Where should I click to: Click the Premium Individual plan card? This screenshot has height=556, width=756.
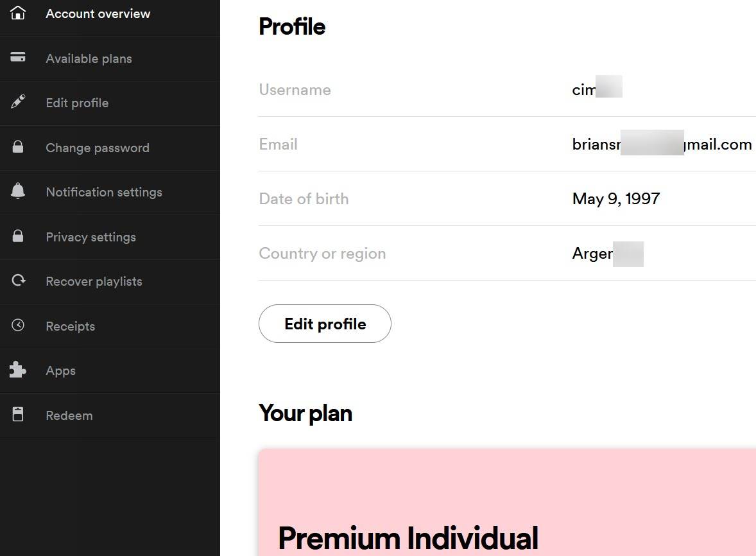click(507, 507)
